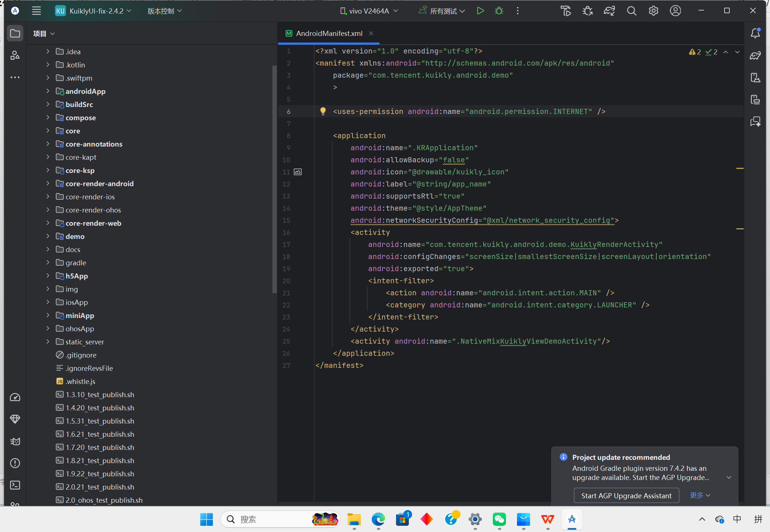Screen dimensions: 770x532
Task: Expand the core-render-android folder
Action: click(x=48, y=184)
